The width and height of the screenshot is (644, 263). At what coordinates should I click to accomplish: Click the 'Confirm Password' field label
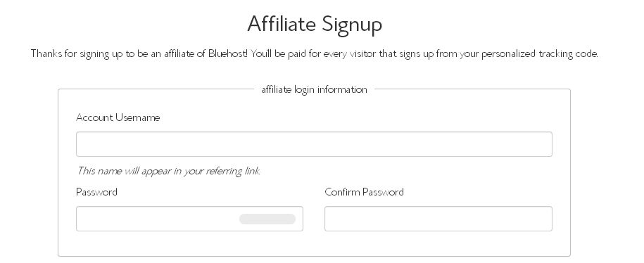pyautogui.click(x=364, y=192)
